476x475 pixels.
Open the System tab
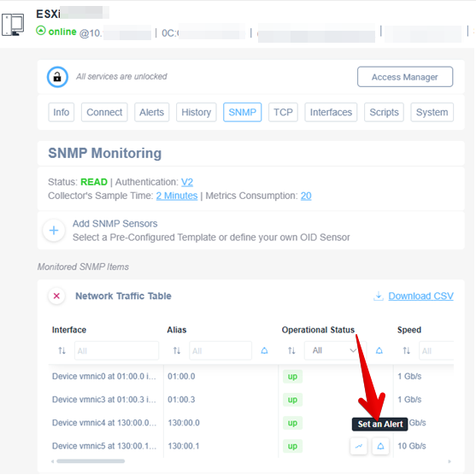pyautogui.click(x=432, y=112)
